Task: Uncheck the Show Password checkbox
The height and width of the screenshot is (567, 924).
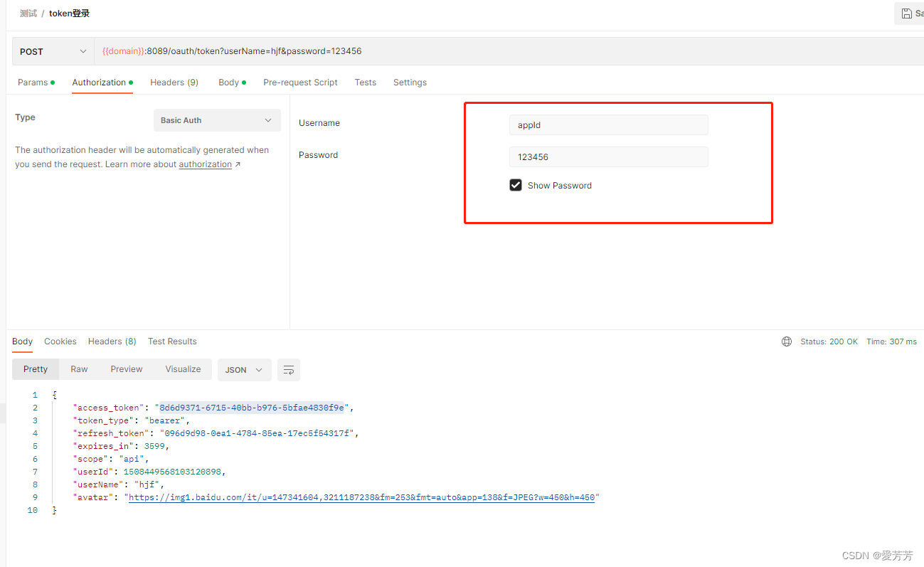Action: 516,185
